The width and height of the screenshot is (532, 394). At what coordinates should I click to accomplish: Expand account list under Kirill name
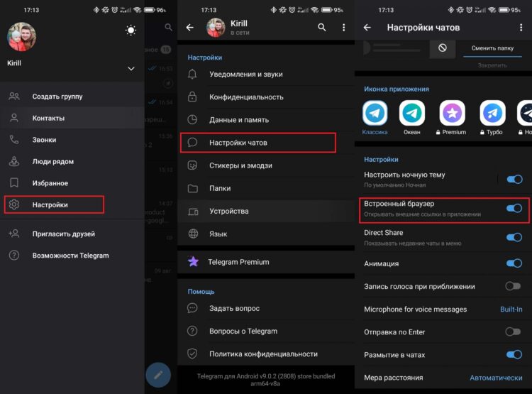tap(131, 69)
